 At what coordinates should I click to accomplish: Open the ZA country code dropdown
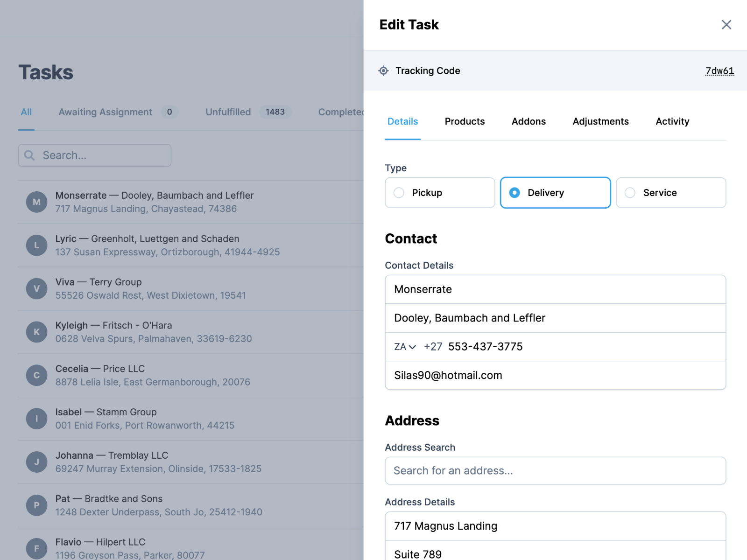404,347
